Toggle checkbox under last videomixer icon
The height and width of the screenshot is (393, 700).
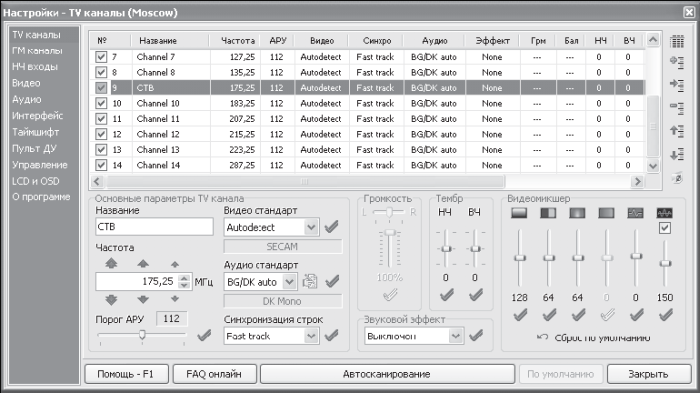pyautogui.click(x=665, y=228)
